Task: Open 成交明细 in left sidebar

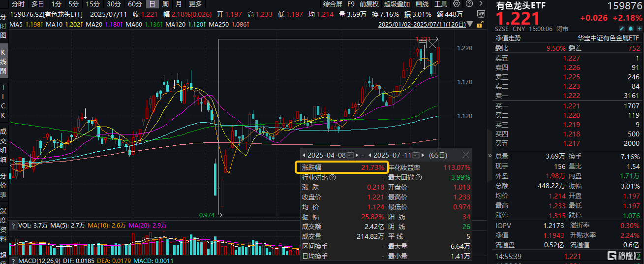Action: [3, 145]
